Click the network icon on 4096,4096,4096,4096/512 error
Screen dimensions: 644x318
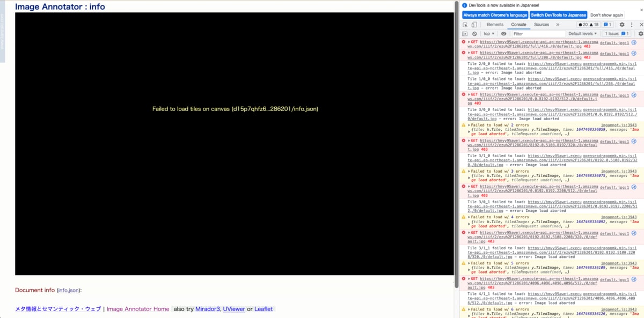point(634,279)
